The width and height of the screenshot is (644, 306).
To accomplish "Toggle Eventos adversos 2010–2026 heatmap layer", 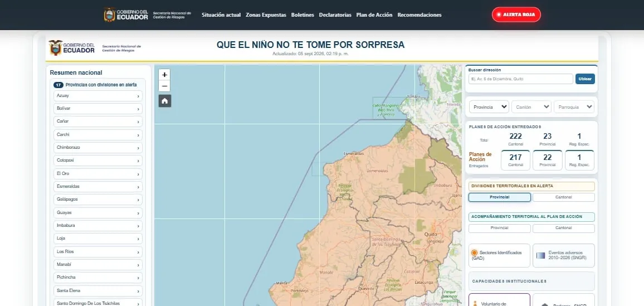I will click(564, 255).
